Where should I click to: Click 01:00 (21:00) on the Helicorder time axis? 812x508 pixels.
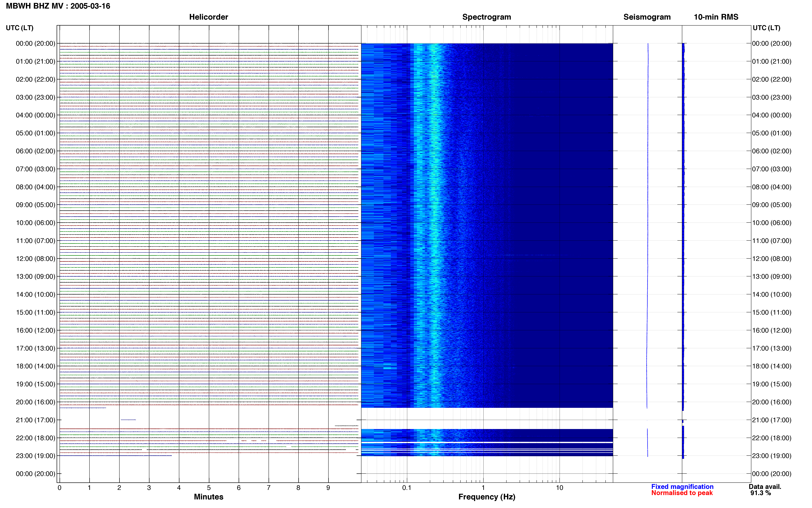tap(36, 61)
